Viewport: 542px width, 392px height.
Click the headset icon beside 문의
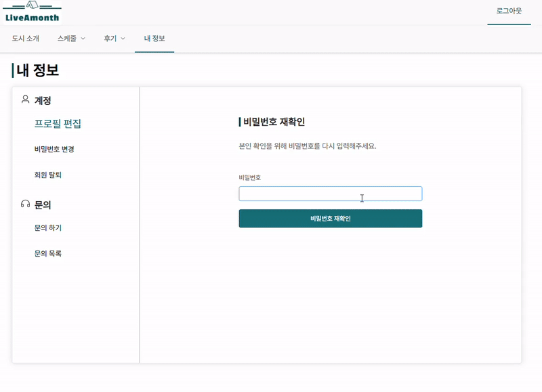pyautogui.click(x=25, y=204)
